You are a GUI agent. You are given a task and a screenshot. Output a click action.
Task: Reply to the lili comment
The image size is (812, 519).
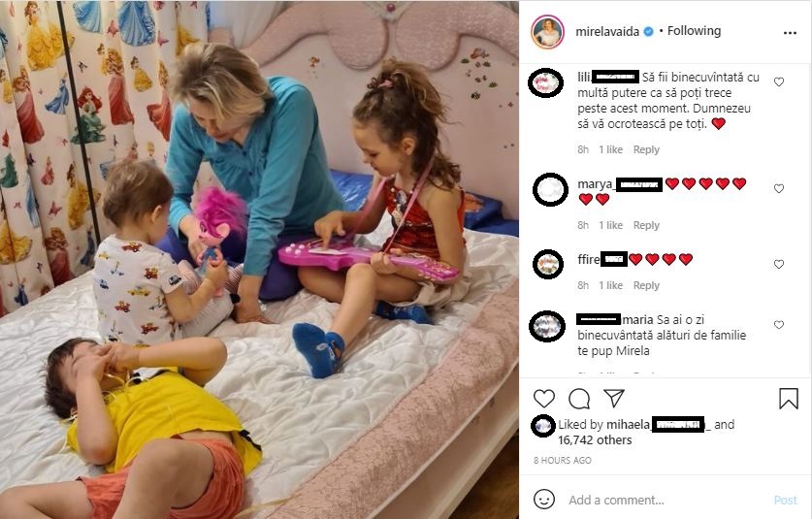(646, 149)
